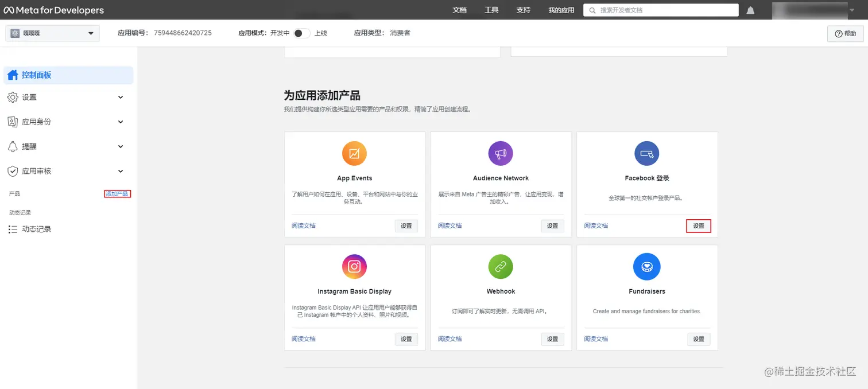Click the gear icon beside 设置
This screenshot has width=868, height=389.
point(13,98)
